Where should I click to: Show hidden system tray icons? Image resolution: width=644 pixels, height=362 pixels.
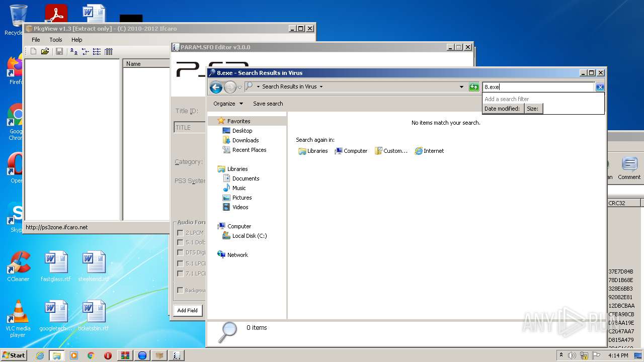tap(561, 355)
